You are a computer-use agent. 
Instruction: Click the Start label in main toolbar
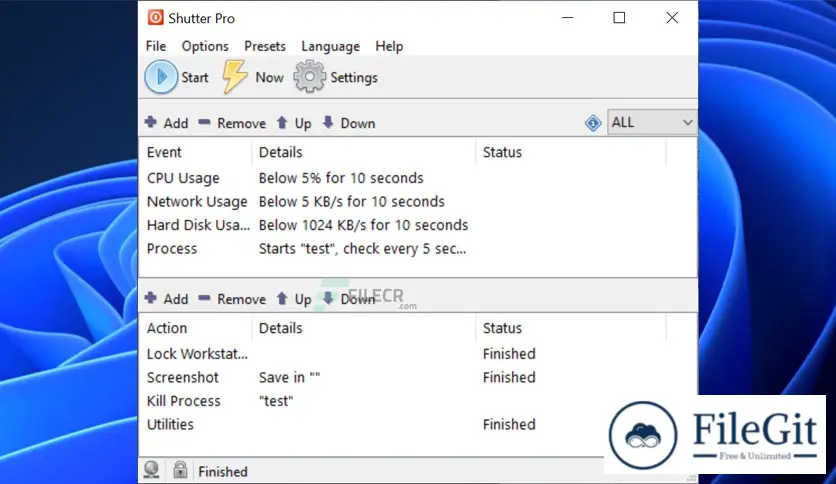[195, 78]
